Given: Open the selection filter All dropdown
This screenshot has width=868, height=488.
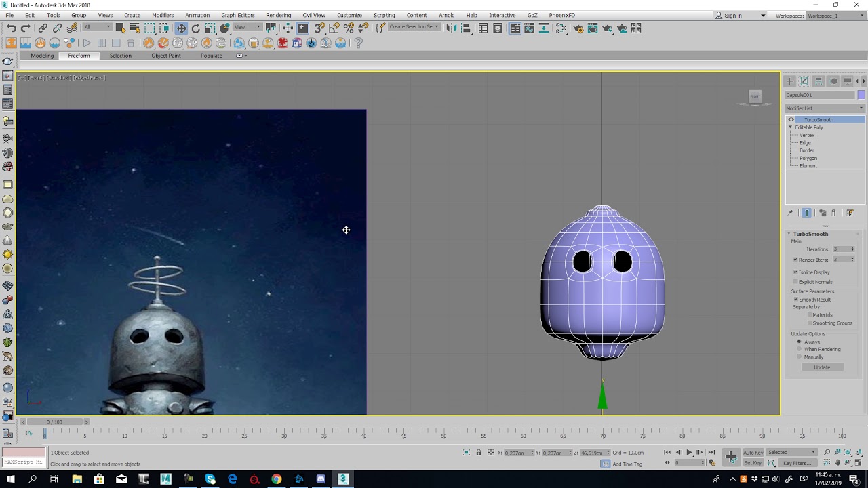Looking at the screenshot, I should click(x=98, y=27).
